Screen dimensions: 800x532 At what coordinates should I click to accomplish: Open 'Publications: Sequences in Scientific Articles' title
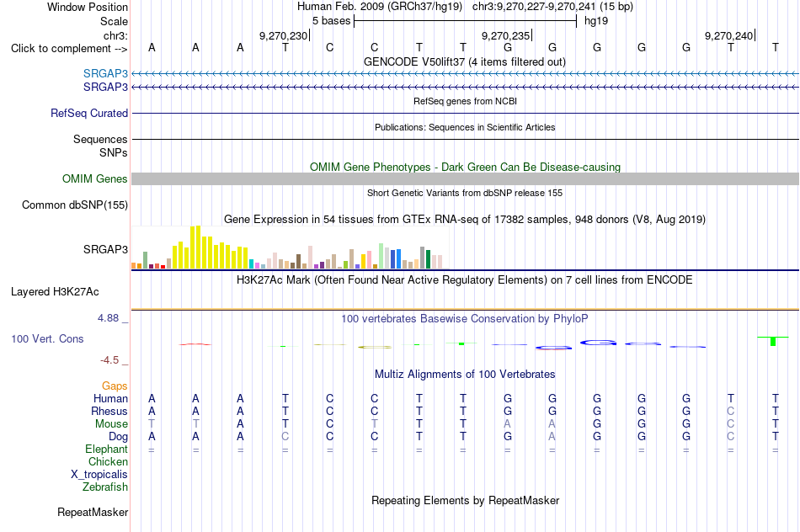click(x=465, y=127)
